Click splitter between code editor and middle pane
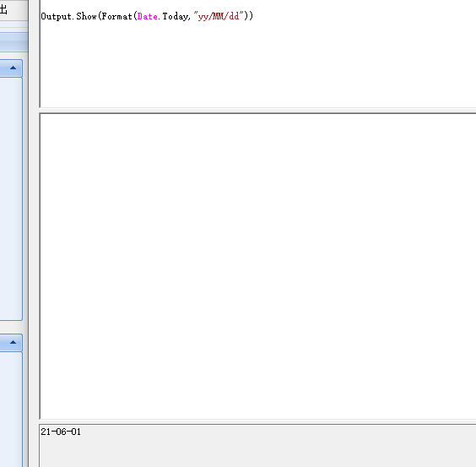The image size is (476, 467). (x=257, y=110)
